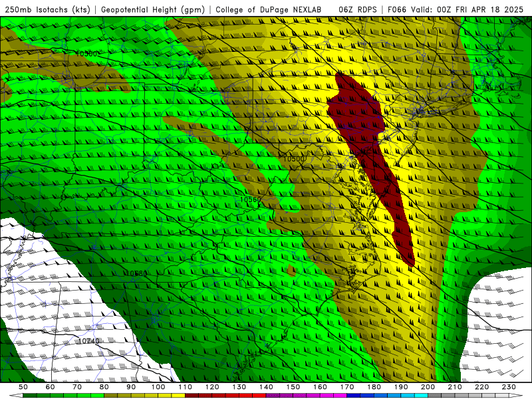The height and width of the screenshot is (399, 532).
Task: Click the 170 value on the color scale
Action: pyautogui.click(x=347, y=387)
